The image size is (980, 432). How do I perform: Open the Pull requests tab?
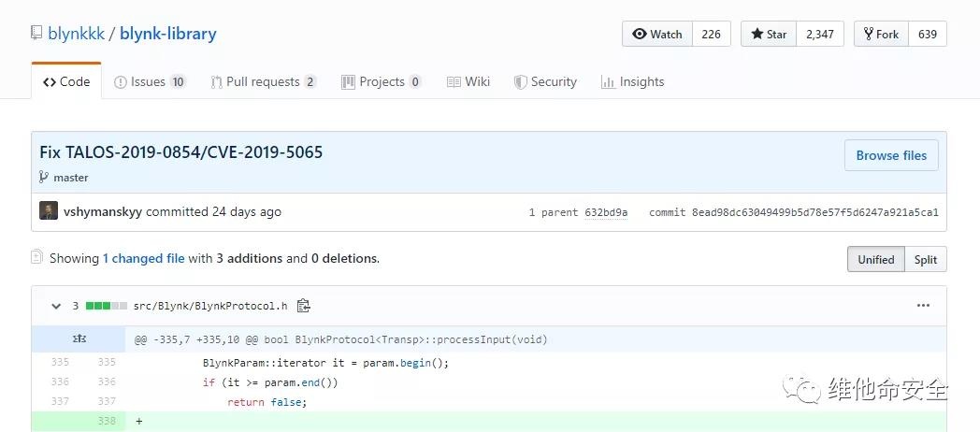[x=263, y=81]
